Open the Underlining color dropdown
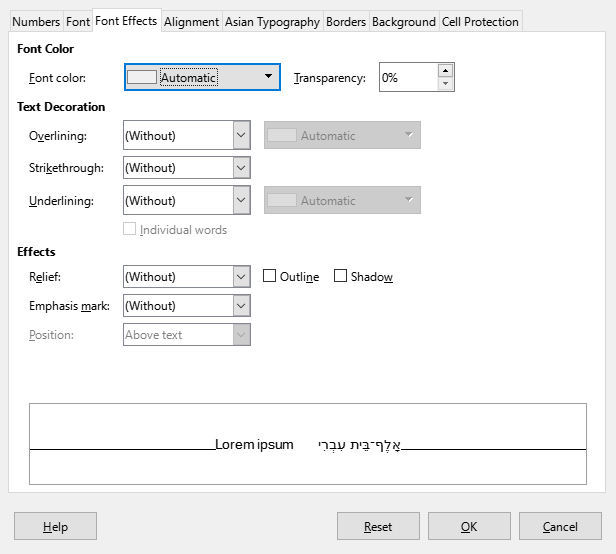 pyautogui.click(x=342, y=200)
